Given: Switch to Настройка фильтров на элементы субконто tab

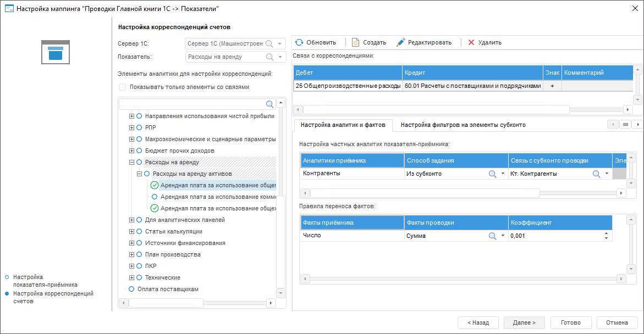Looking at the screenshot, I should point(463,125).
